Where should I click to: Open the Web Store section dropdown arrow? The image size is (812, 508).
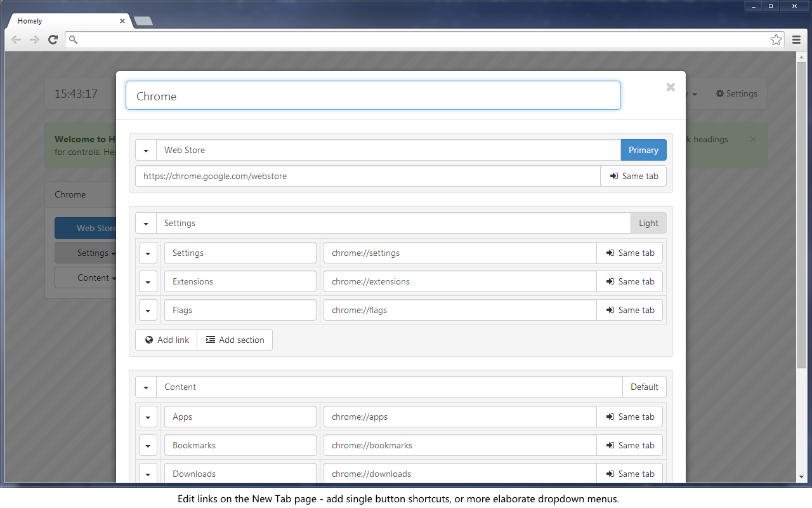pyautogui.click(x=146, y=150)
